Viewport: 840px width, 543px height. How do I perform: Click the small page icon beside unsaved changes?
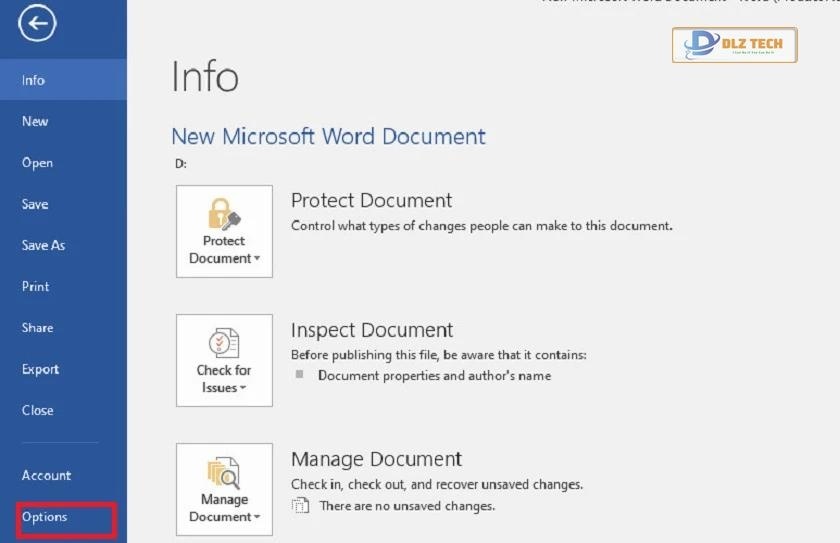pos(300,506)
